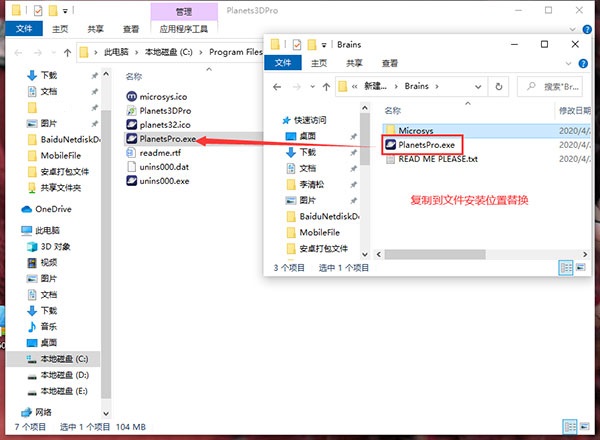Switch Planets3DPro window to large icons view
600x440 pixels.
coord(584,426)
